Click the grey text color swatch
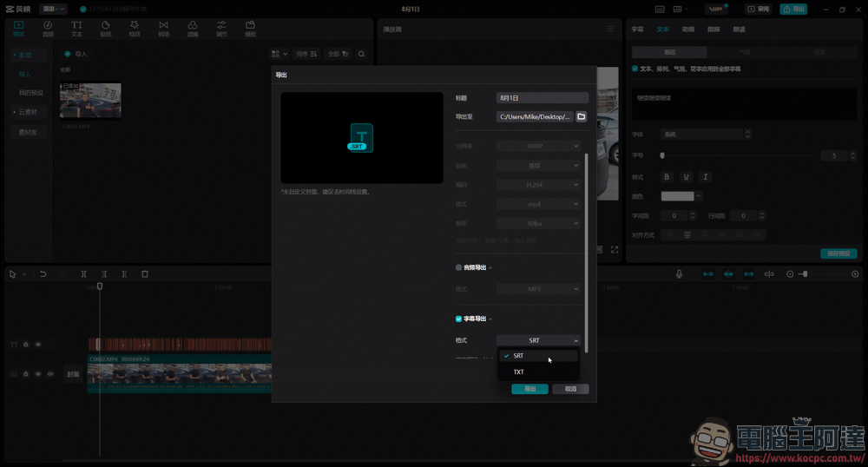Screen dimensions: 868x467 [x=677, y=196]
